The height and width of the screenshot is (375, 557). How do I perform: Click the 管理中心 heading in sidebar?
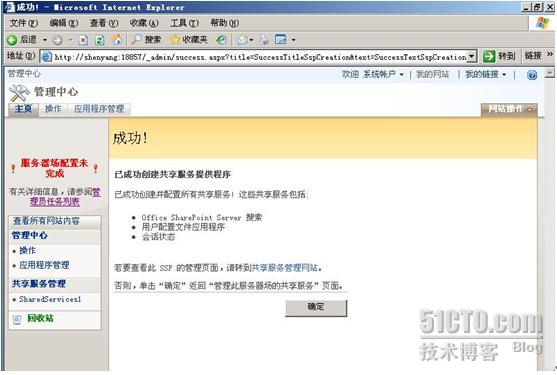[x=29, y=235]
